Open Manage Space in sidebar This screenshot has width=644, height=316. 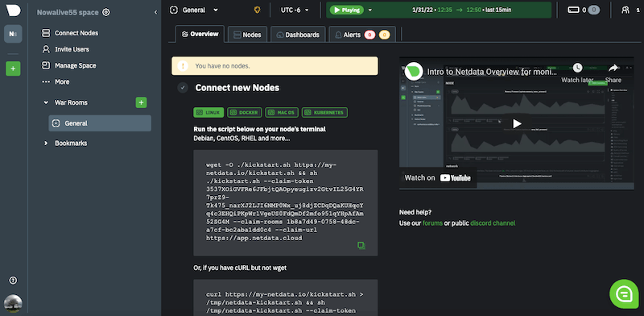click(68, 65)
